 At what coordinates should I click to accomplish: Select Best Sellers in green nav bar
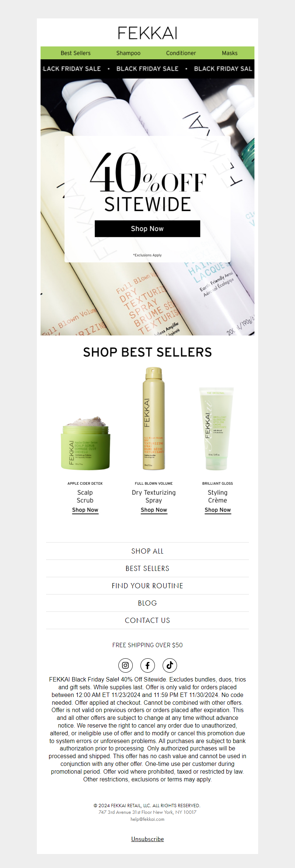point(76,53)
